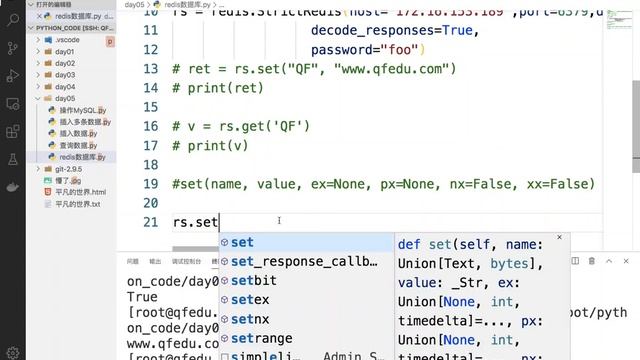
Task: Click decode_responses=True on line 11
Action: coord(395,31)
